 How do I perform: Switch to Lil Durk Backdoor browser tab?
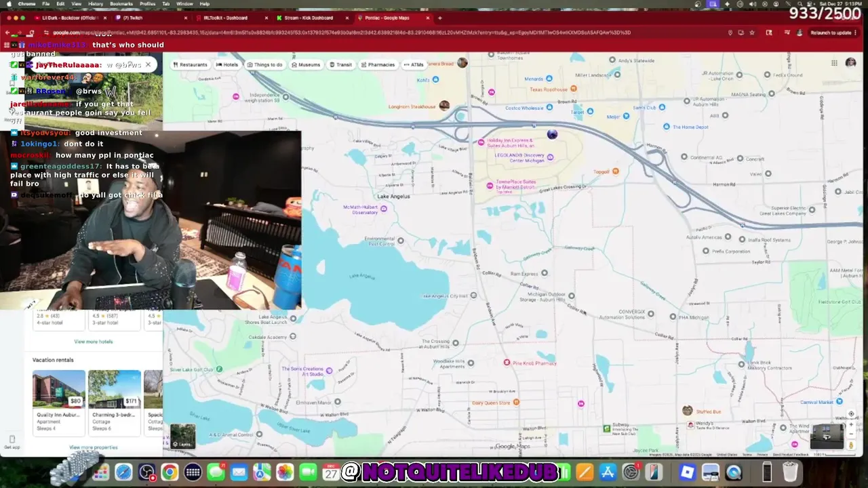(x=70, y=18)
